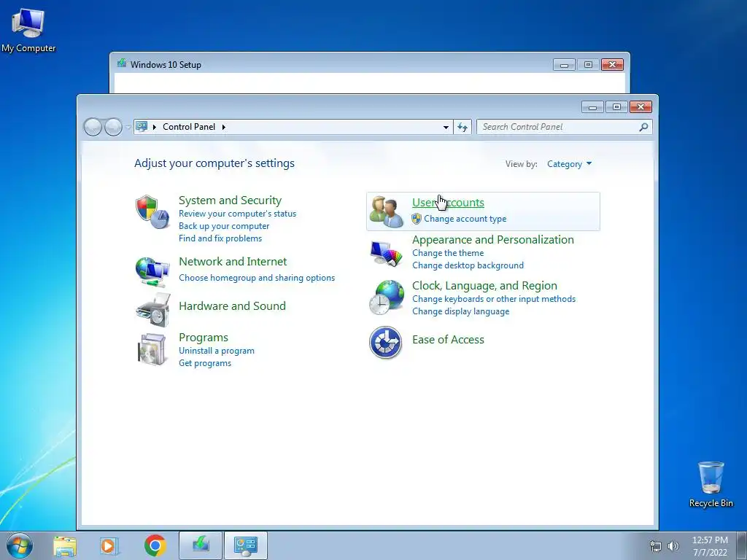This screenshot has width=747, height=560.
Task: Refresh the Control Panel address bar
Action: (462, 127)
